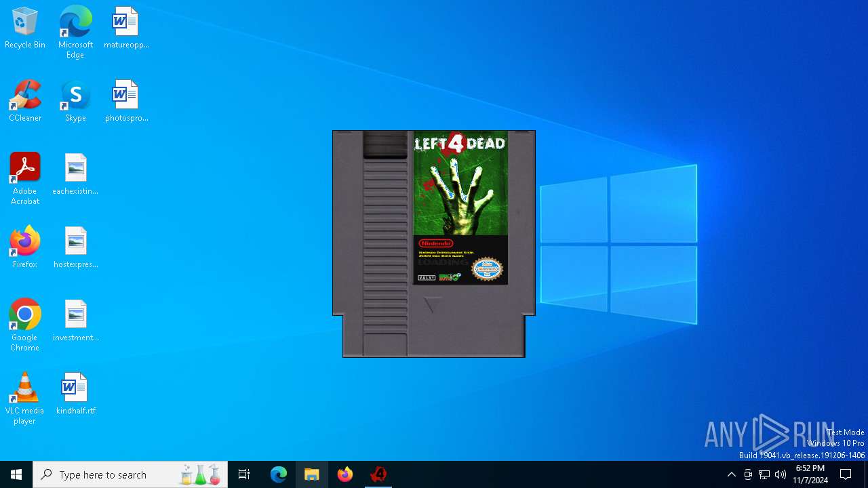This screenshot has width=868, height=488.
Task: Show hidden system tray icons
Action: click(731, 474)
